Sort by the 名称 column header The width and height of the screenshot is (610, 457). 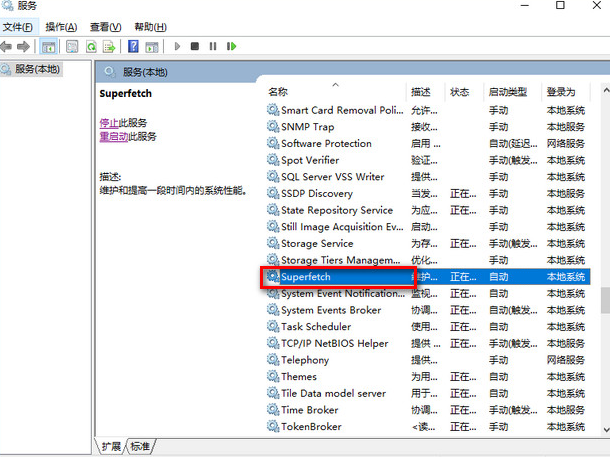pyautogui.click(x=278, y=92)
